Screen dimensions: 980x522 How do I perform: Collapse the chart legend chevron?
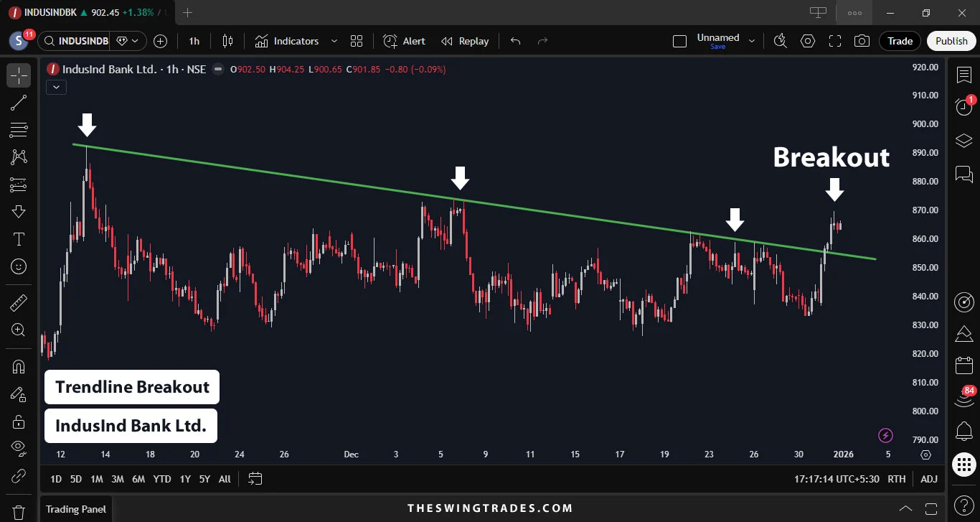(57, 88)
